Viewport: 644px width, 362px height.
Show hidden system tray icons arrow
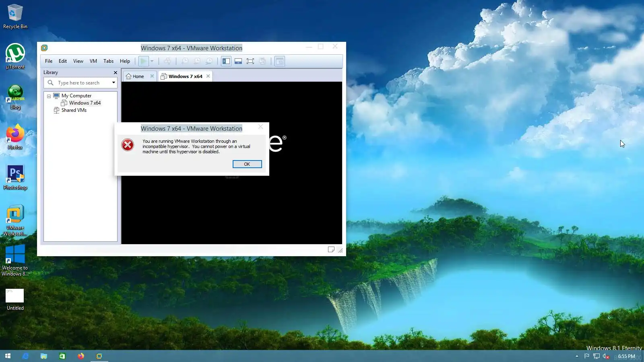pos(577,356)
